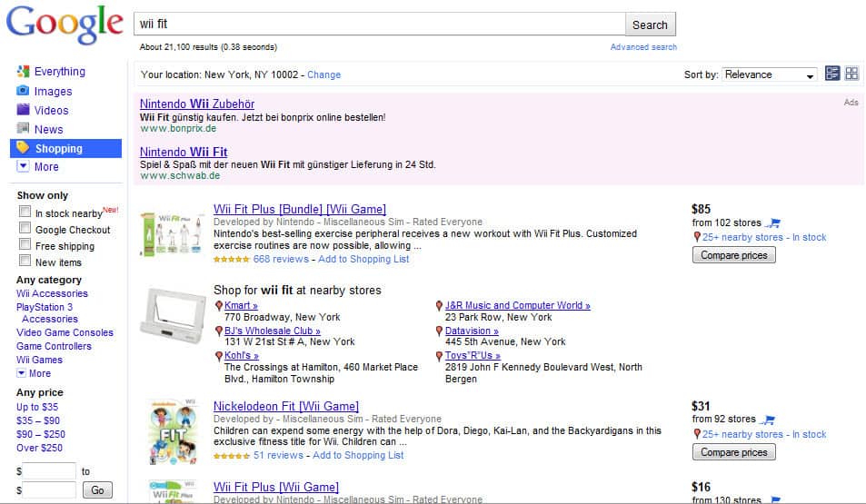
Task: Click the minimum price input field
Action: tap(48, 471)
